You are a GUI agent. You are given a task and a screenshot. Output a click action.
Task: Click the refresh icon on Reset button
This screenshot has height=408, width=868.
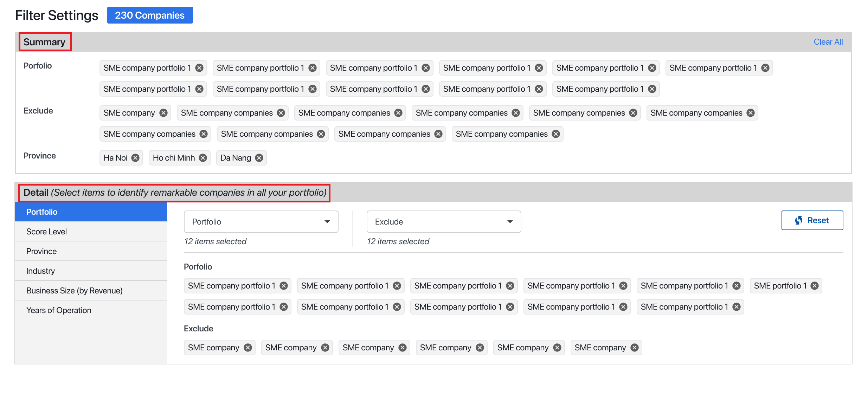pyautogui.click(x=799, y=220)
